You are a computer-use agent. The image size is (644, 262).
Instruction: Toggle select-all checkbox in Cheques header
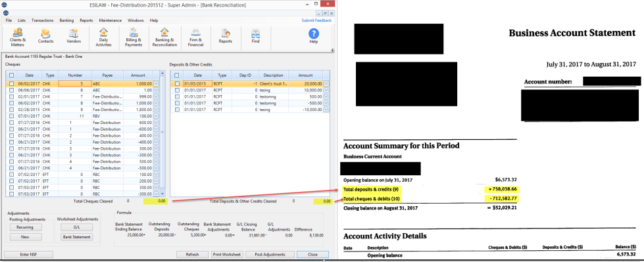pyautogui.click(x=11, y=76)
